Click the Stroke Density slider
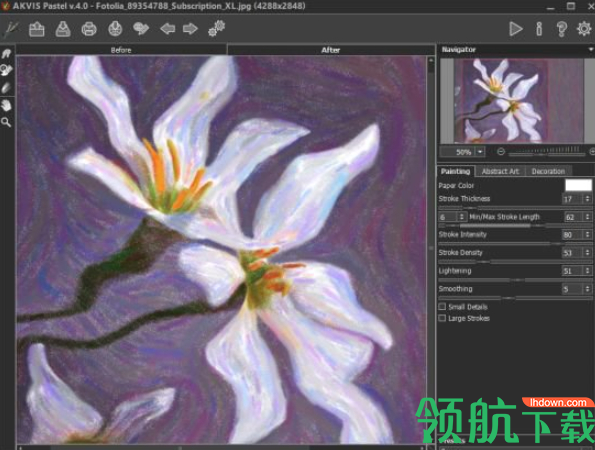The image size is (595, 450). 515,262
